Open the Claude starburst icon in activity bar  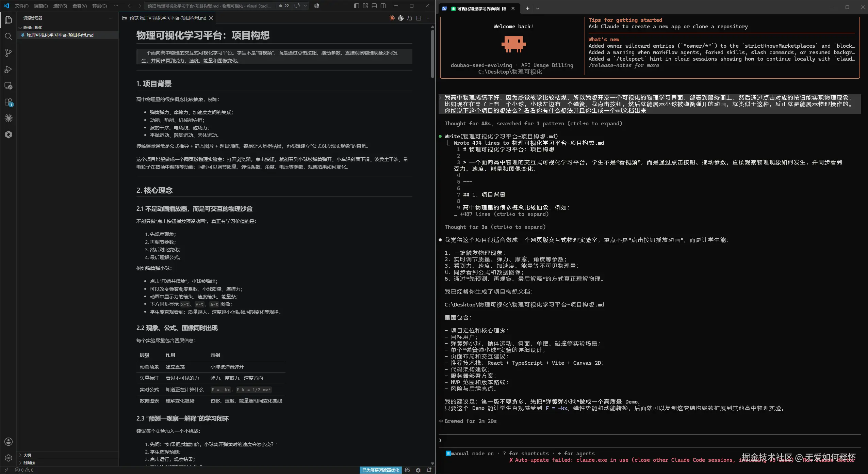pyautogui.click(x=9, y=118)
